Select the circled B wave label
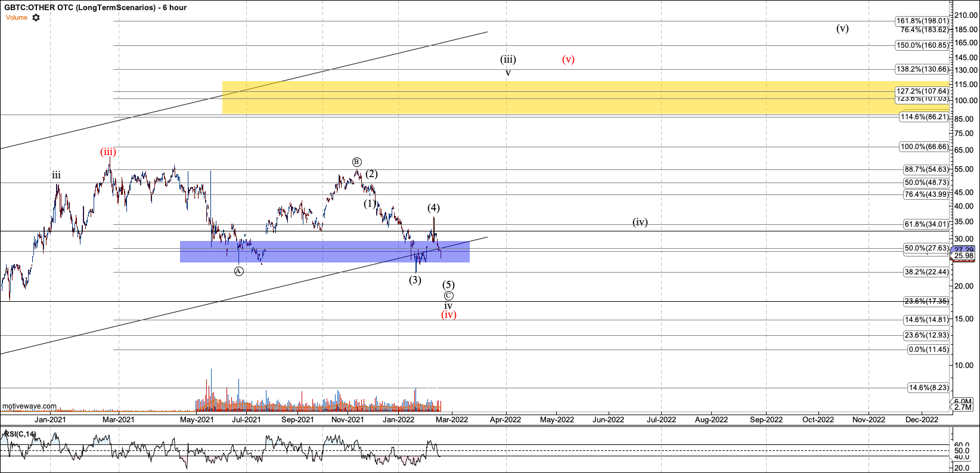The height and width of the screenshot is (473, 980). click(x=356, y=162)
